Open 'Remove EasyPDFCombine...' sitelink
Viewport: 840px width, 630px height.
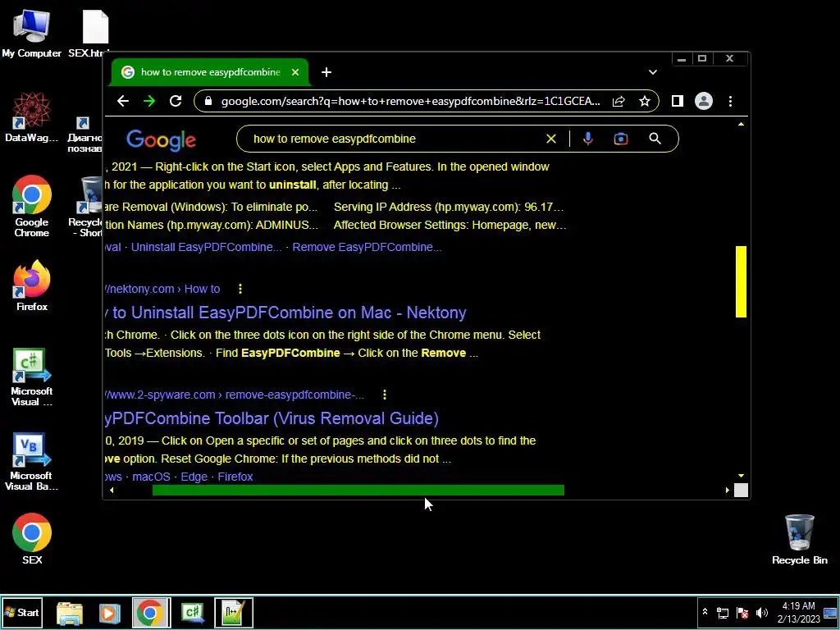click(367, 247)
